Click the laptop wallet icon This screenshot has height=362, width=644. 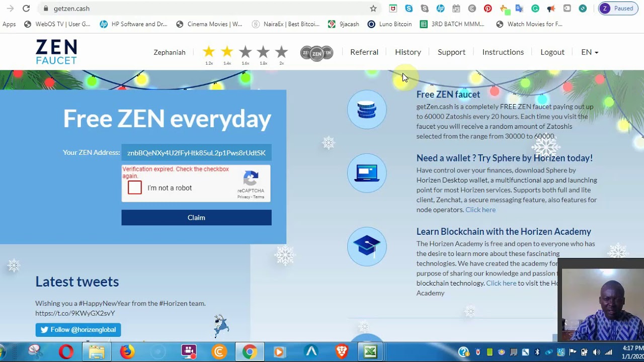point(367,173)
